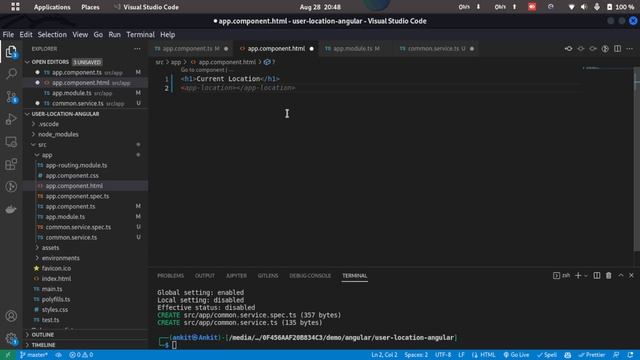
Task: Open the Applications menu in top bar
Action: pyautogui.click(x=52, y=7)
